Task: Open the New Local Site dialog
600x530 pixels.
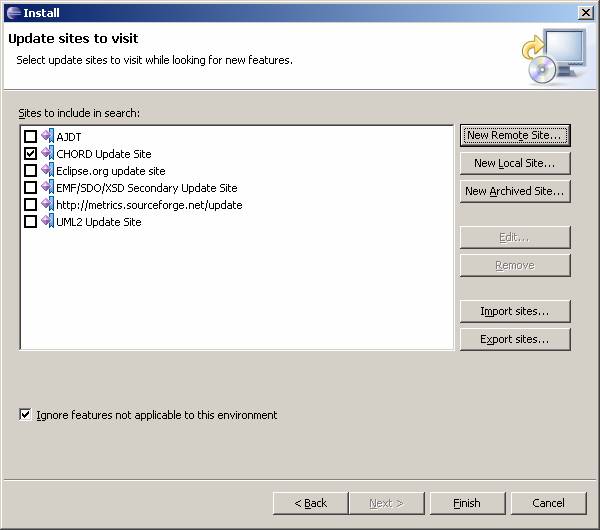Action: coord(515,163)
